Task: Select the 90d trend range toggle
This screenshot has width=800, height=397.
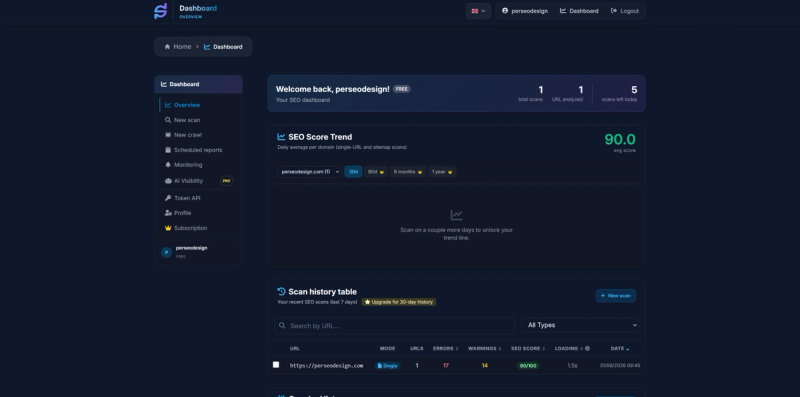Action: coord(376,172)
